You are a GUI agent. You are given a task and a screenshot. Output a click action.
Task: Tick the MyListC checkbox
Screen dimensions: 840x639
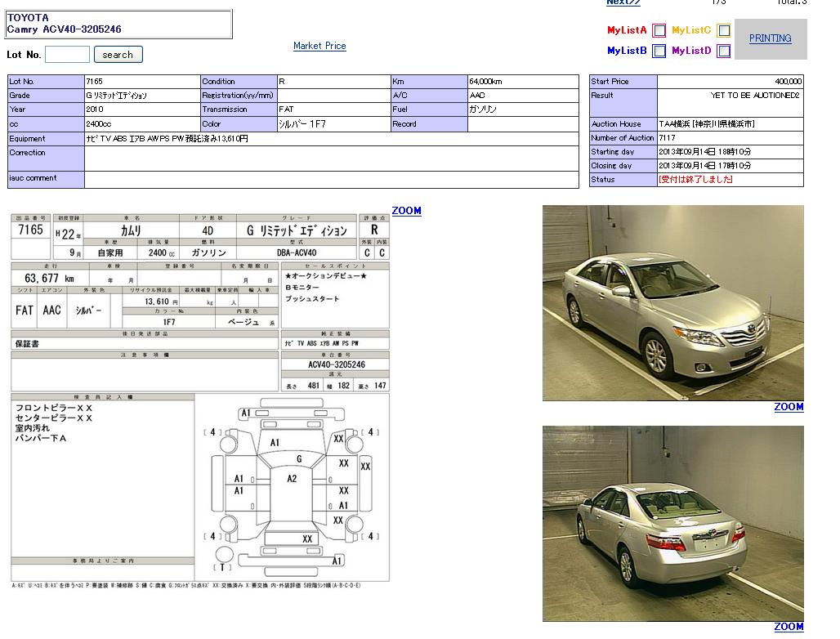(x=723, y=31)
